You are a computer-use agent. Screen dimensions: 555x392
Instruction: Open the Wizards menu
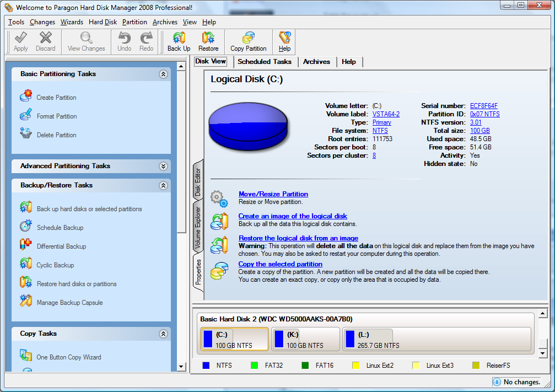pyautogui.click(x=72, y=22)
